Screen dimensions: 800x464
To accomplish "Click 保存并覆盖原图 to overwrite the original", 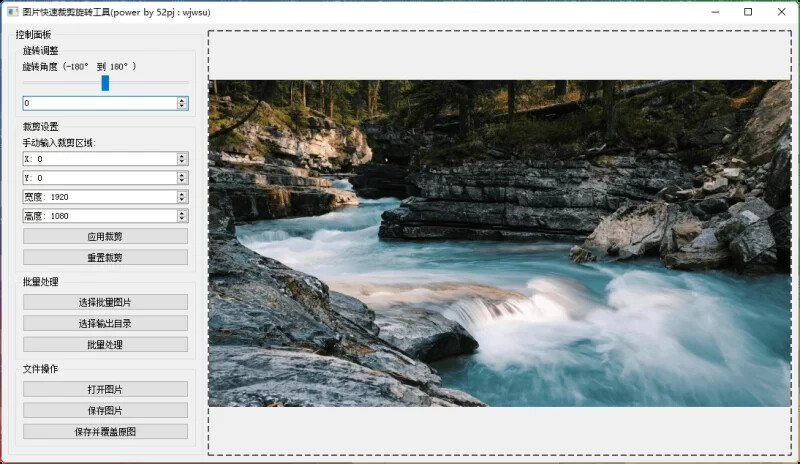I will coord(105,432).
